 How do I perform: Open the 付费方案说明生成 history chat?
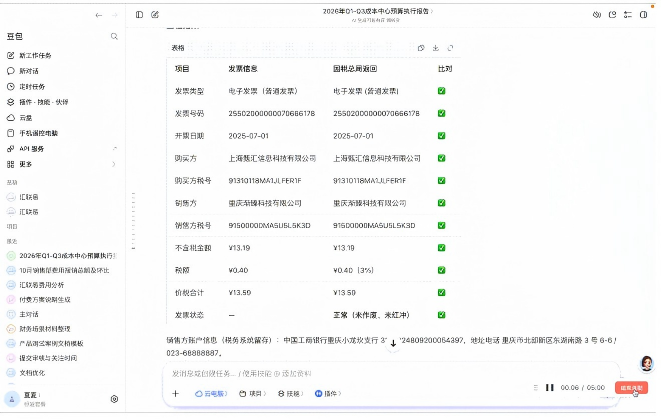point(39,300)
